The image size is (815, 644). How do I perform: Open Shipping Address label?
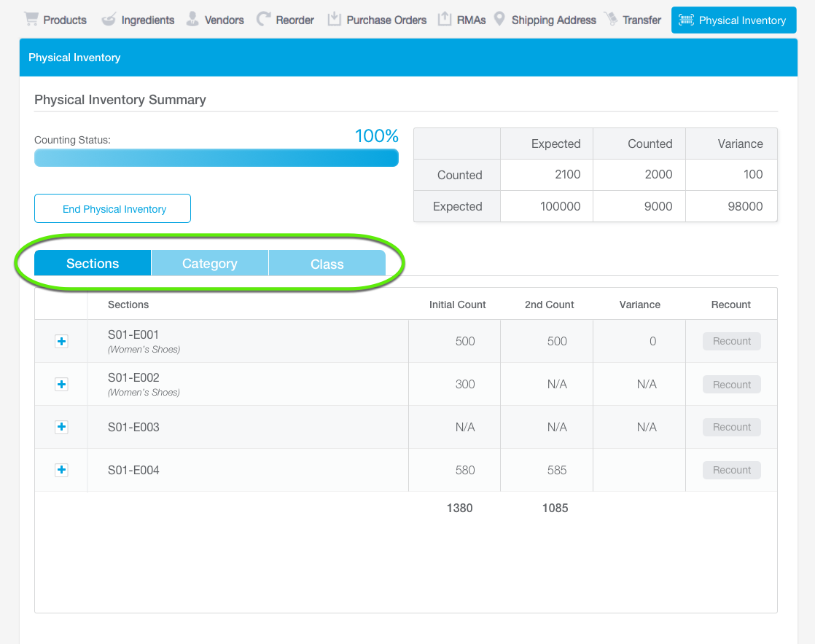click(x=553, y=20)
